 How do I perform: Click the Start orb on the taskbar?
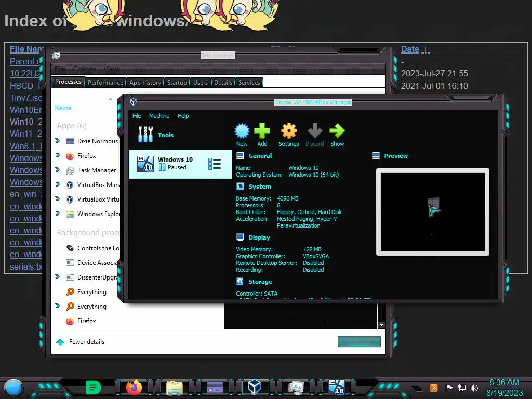click(14, 388)
